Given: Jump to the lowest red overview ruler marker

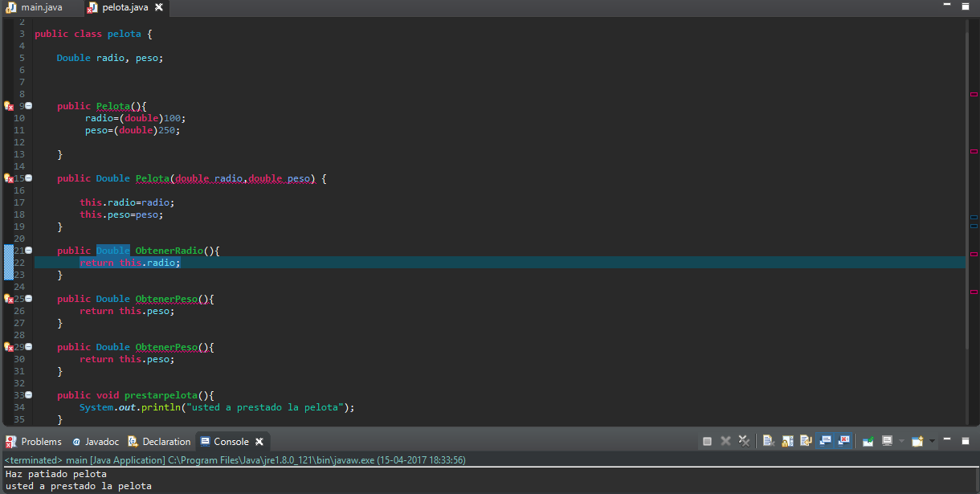Looking at the screenshot, I should (x=974, y=292).
